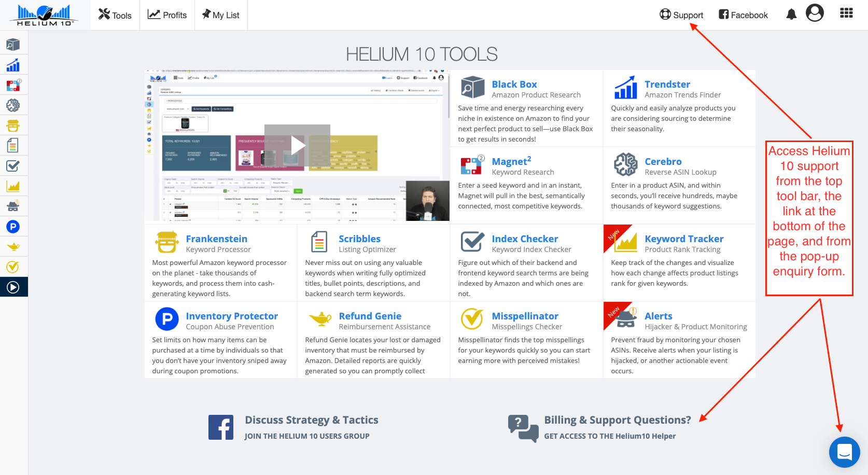The width and height of the screenshot is (868, 475).
Task: Join the Helium 10 Users Group
Action: tap(307, 436)
